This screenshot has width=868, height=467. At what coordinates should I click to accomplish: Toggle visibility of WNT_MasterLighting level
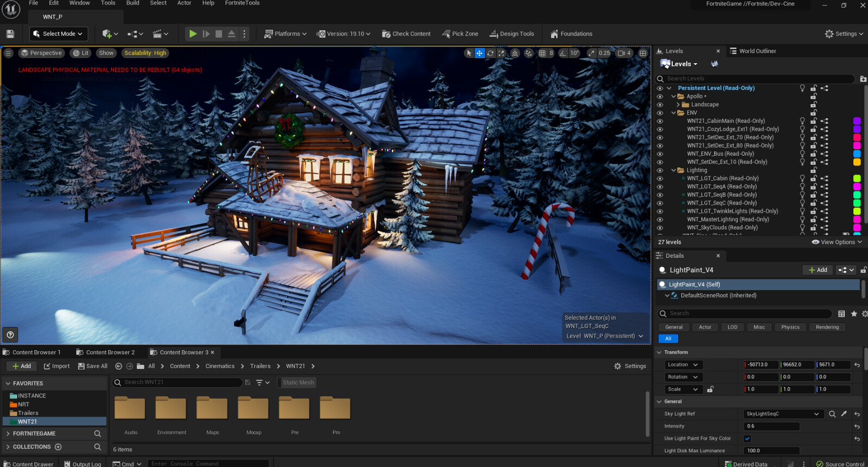pos(660,219)
